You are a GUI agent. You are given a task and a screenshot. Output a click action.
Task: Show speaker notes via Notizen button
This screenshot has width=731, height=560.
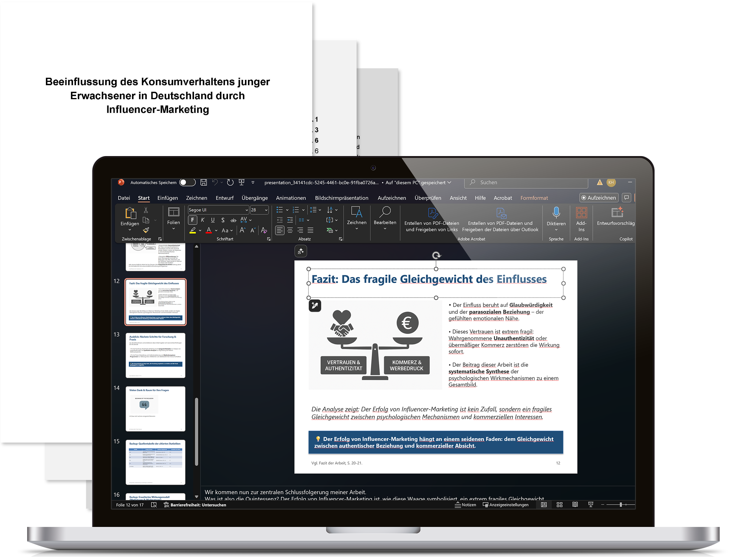[465, 505]
